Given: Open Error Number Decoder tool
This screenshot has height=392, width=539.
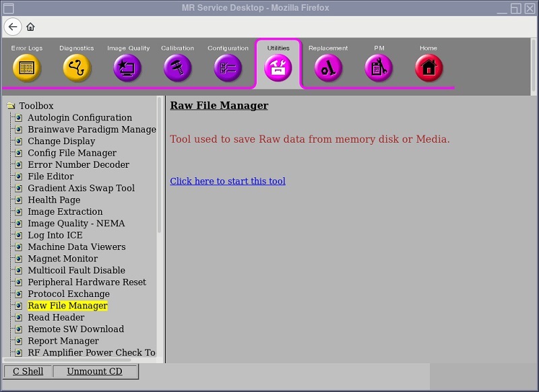Looking at the screenshot, I should point(78,165).
